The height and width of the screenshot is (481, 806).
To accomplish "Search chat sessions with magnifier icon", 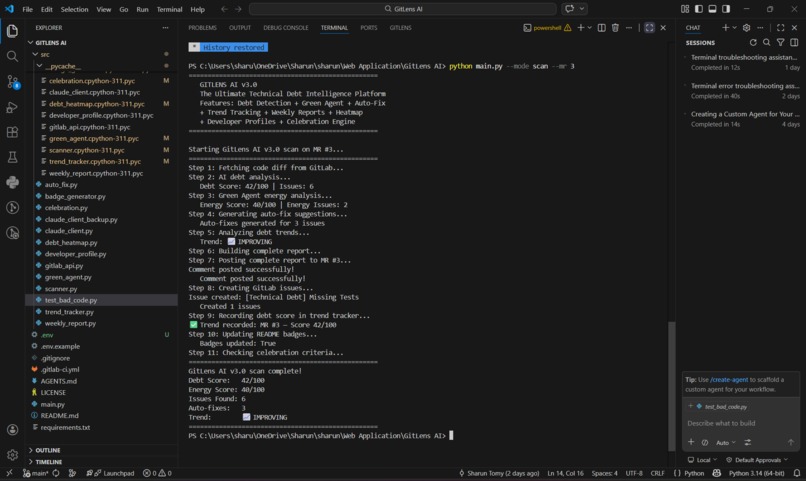I will click(x=766, y=43).
